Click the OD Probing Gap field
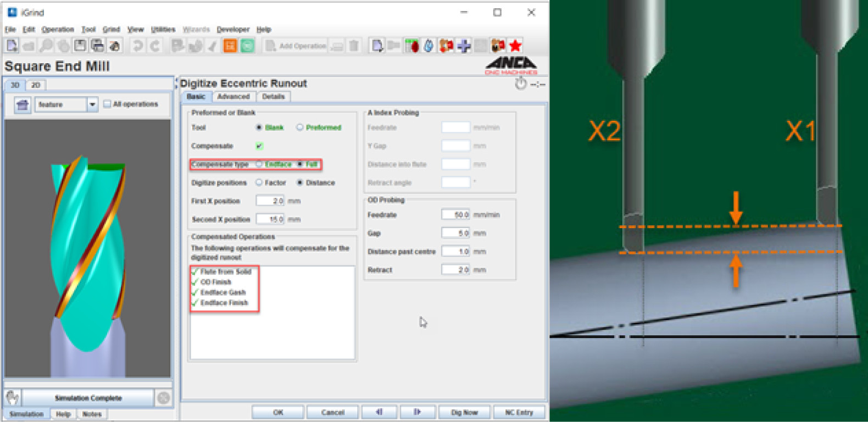This screenshot has width=868, height=422. coord(455,233)
